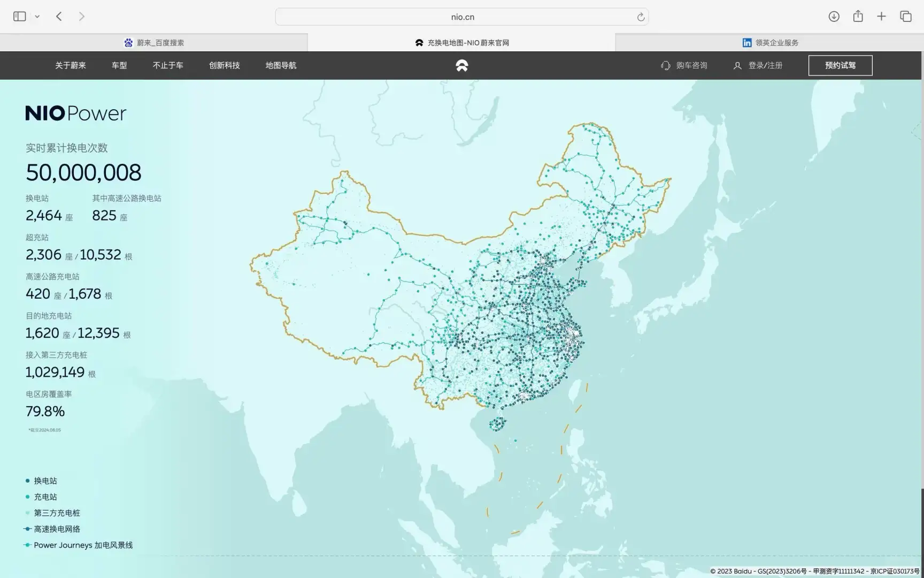Switch to the 领英企业服务 tab
Screen dimensions: 924x578
click(770, 43)
